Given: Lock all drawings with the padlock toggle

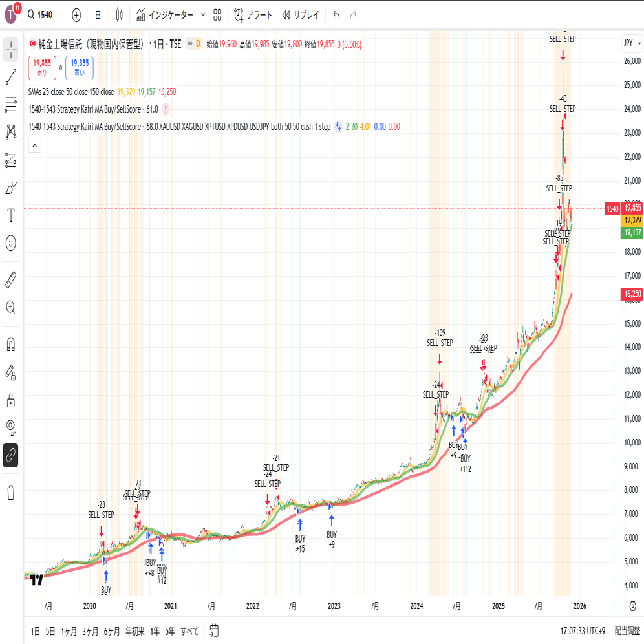Looking at the screenshot, I should (10, 400).
